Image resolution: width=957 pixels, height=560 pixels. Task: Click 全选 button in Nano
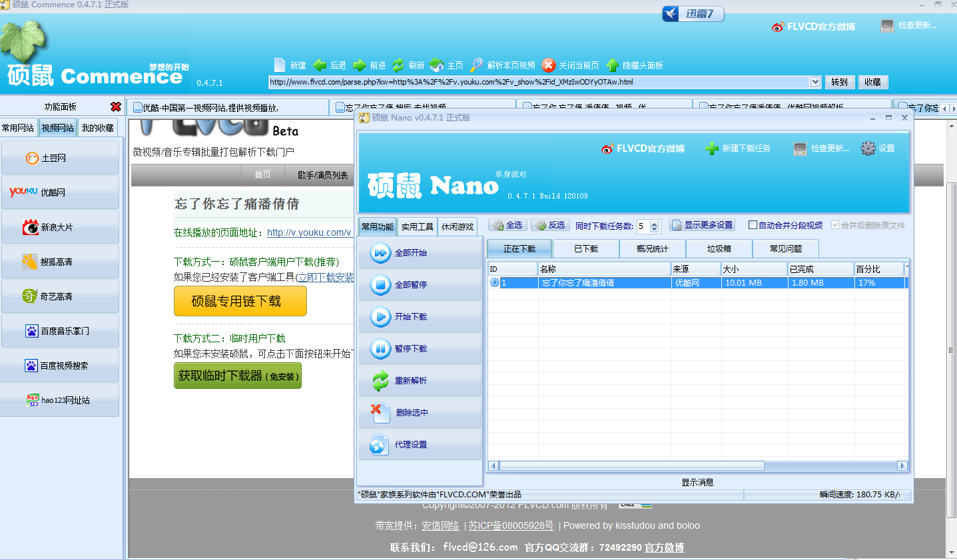(x=508, y=225)
